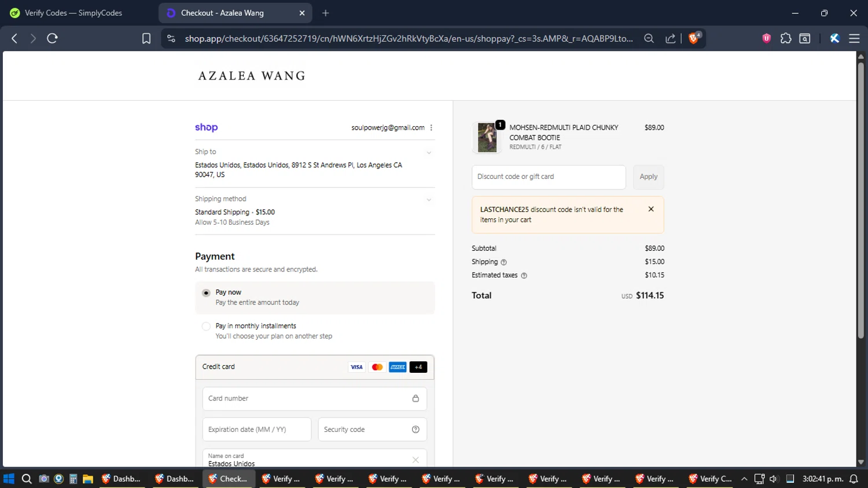Open the extensions puzzle icon
Viewport: 868px width, 488px height.
point(786,38)
